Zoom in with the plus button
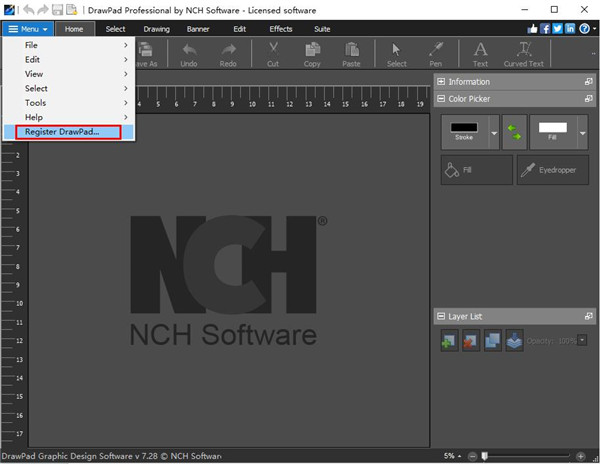600x464 pixels. (x=580, y=456)
